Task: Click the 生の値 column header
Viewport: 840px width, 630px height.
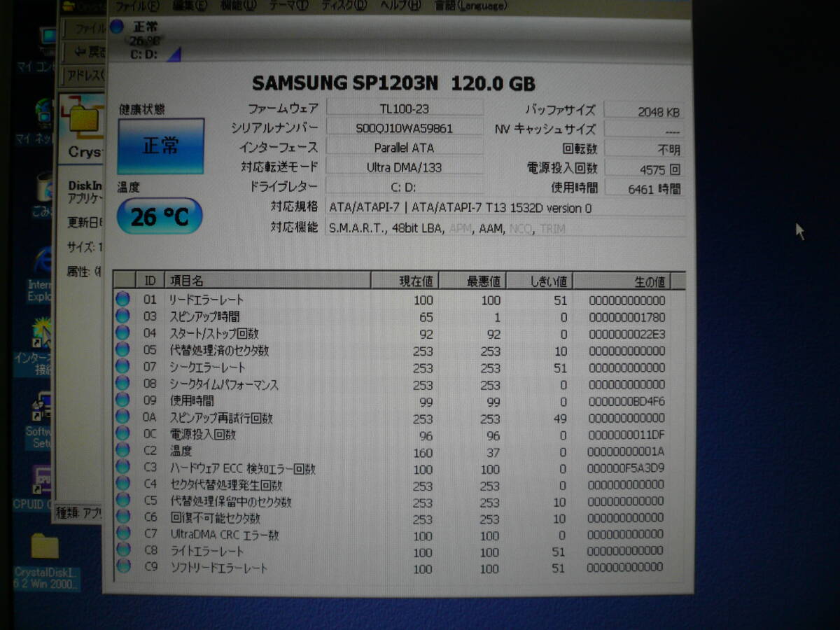Action: tap(622, 281)
